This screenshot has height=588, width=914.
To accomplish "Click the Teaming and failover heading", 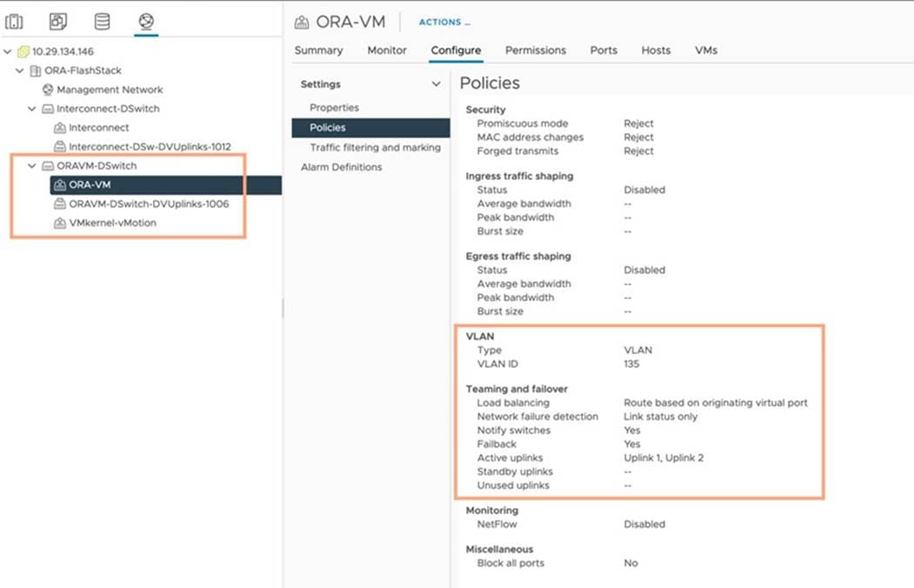I will [517, 389].
